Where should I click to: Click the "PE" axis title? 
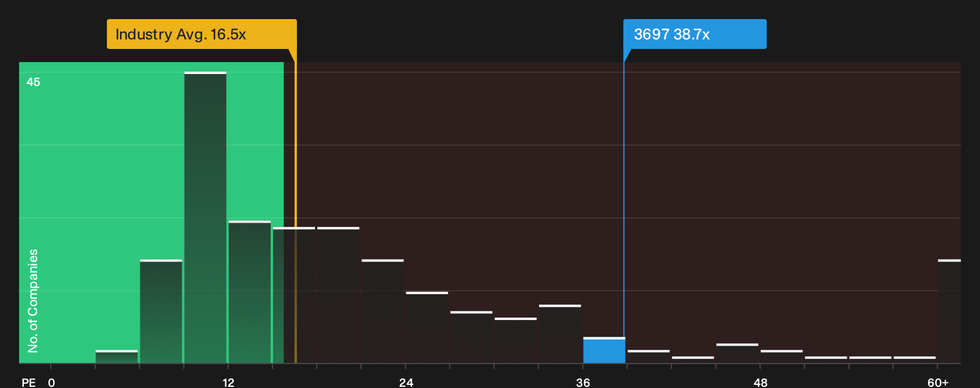point(29,382)
